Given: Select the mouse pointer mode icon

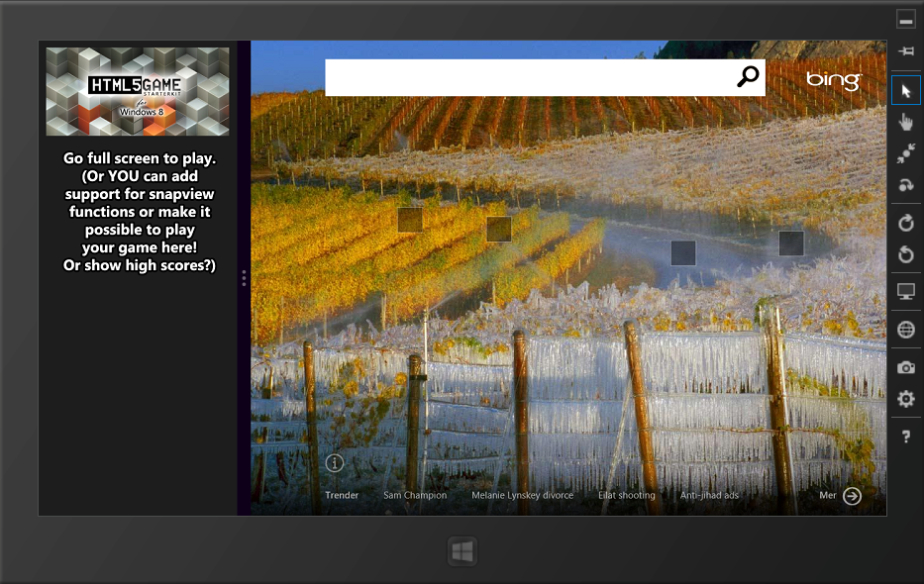Looking at the screenshot, I should pyautogui.click(x=906, y=91).
